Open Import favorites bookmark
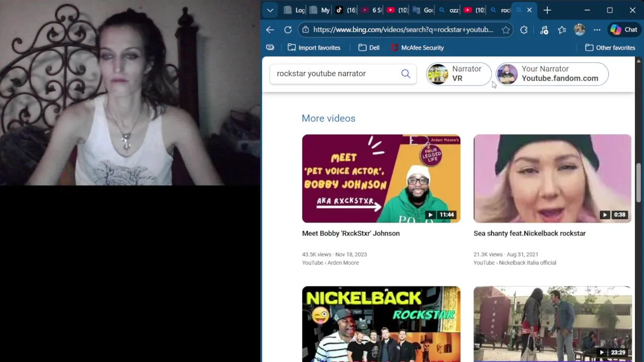 pos(314,47)
